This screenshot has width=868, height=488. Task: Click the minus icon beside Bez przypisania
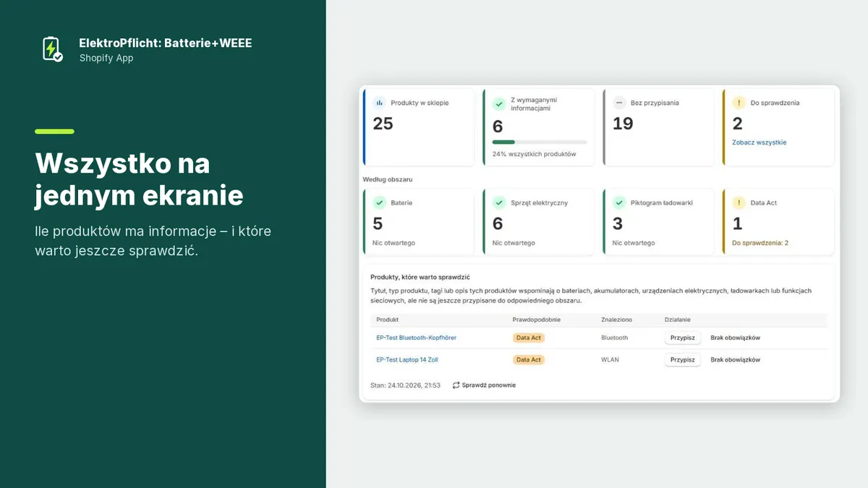619,103
